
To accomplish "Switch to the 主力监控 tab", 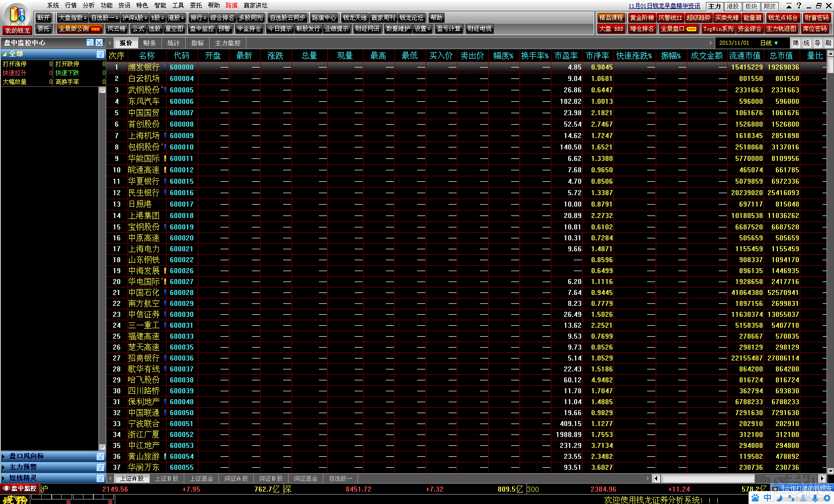I will [x=227, y=43].
